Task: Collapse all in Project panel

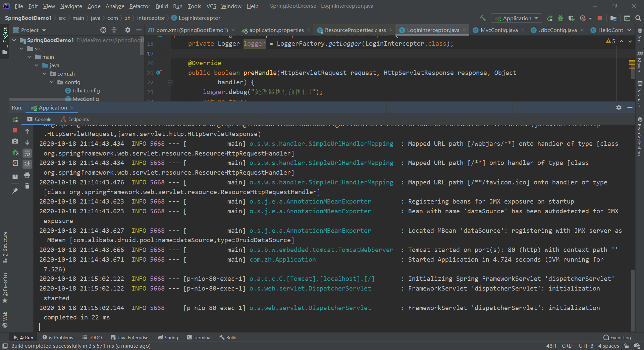Action: point(114,30)
